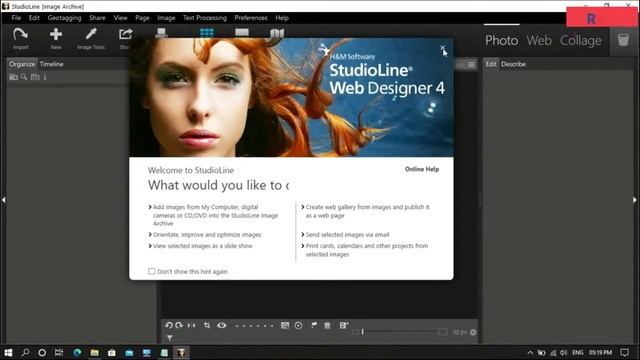
Task: Open the Describe tab in right panel
Action: [x=513, y=64]
